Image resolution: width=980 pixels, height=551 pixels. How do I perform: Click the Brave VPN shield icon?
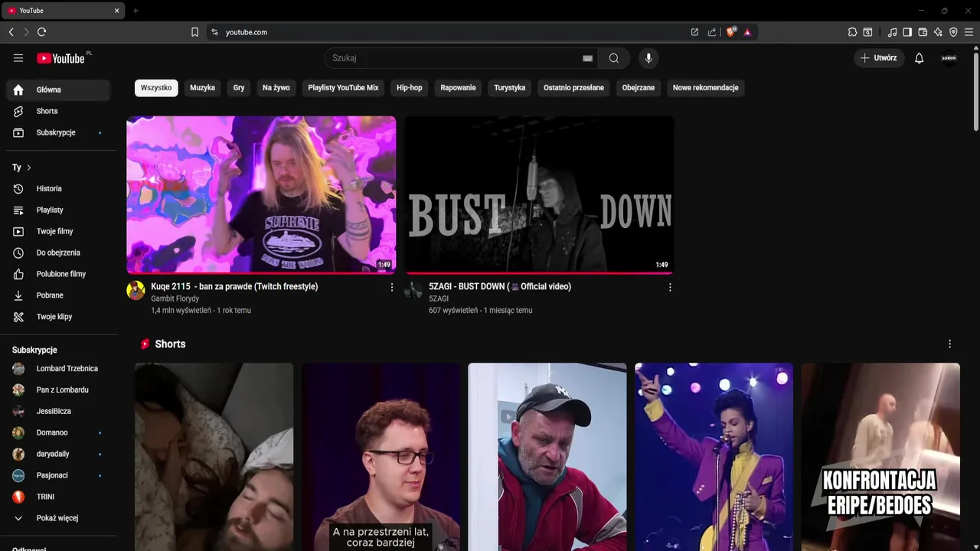pyautogui.click(x=953, y=32)
